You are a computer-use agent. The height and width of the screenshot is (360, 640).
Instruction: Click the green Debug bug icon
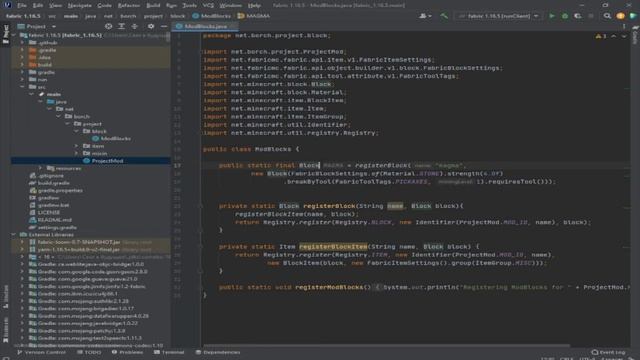565,16
